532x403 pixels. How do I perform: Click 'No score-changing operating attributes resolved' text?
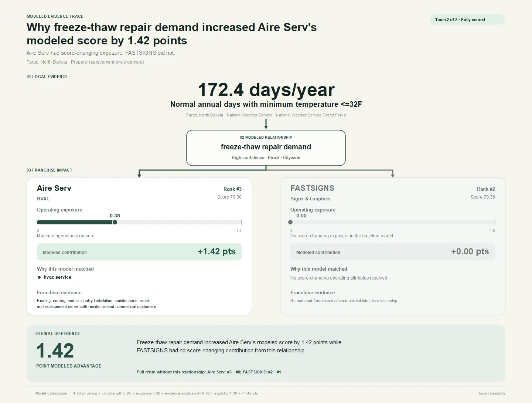[339, 278]
